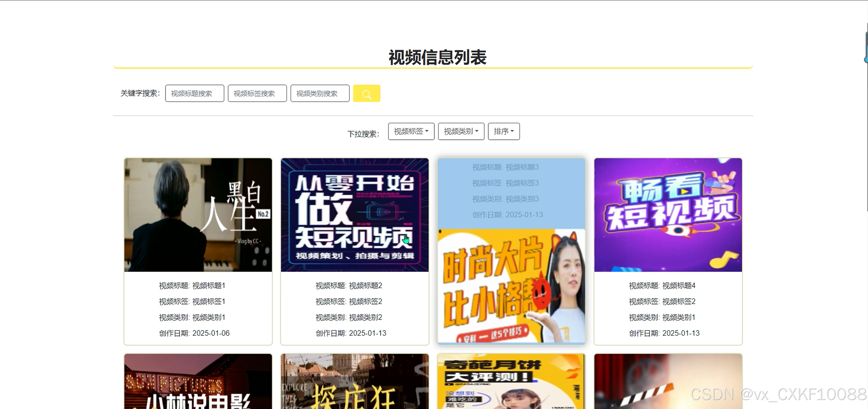Click the yellow magnifier search button
Image resolution: width=868 pixels, height=409 pixels.
pyautogui.click(x=366, y=93)
